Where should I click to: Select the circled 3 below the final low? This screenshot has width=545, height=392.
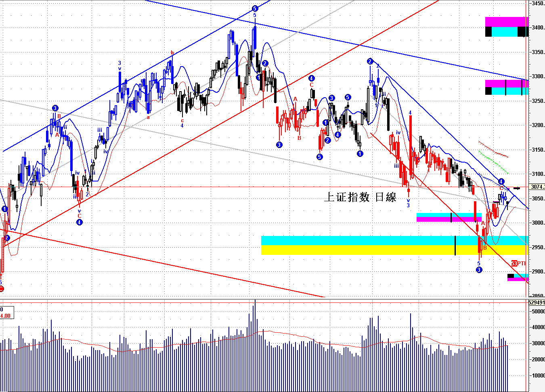click(x=479, y=270)
